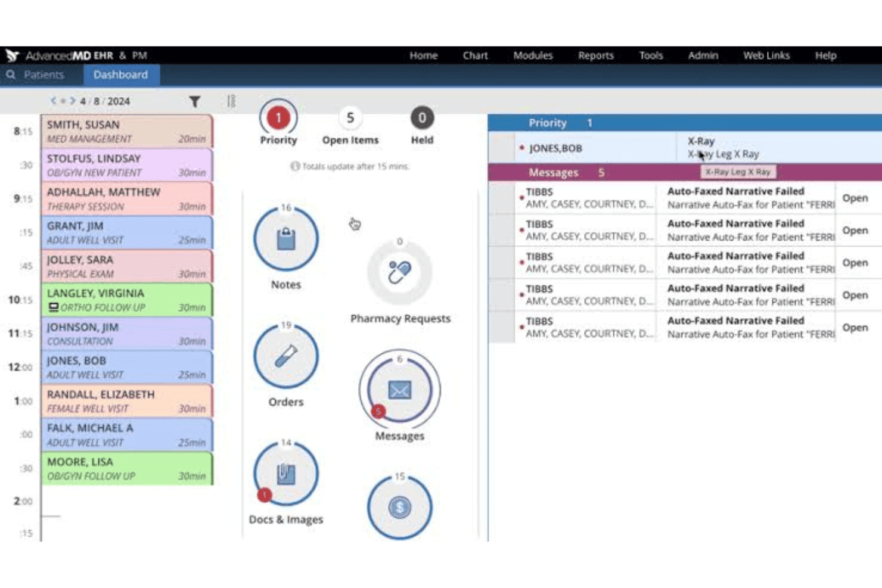Open Sara Jolley's Physical Exam appointment
Screen dimensions: 882x588
(x=126, y=266)
